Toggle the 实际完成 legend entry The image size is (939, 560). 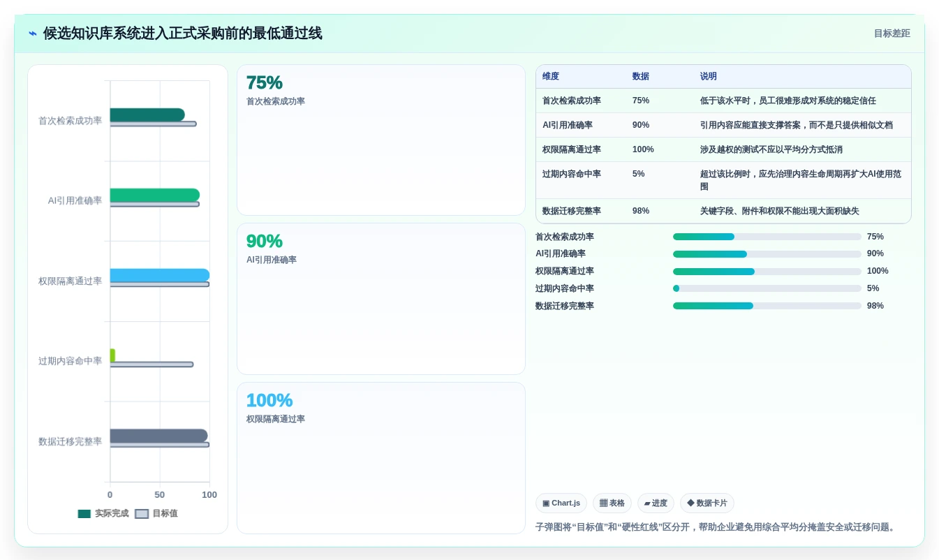coord(103,513)
